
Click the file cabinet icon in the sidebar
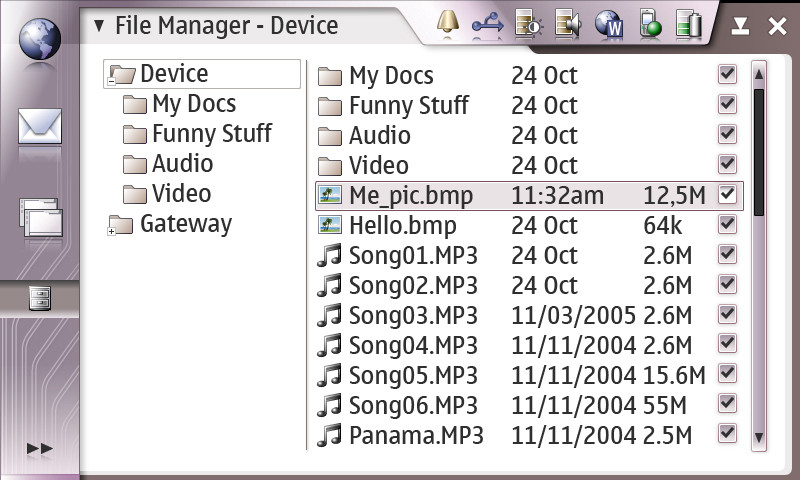coord(40,297)
